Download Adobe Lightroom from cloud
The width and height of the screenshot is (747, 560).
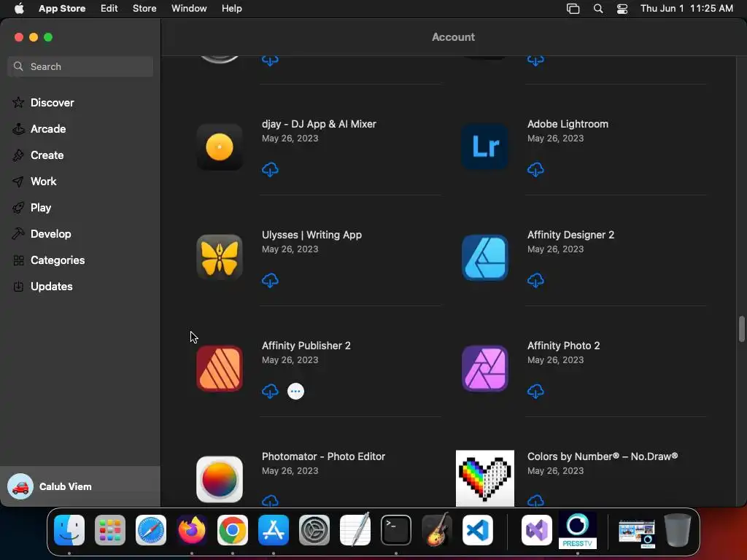535,169
